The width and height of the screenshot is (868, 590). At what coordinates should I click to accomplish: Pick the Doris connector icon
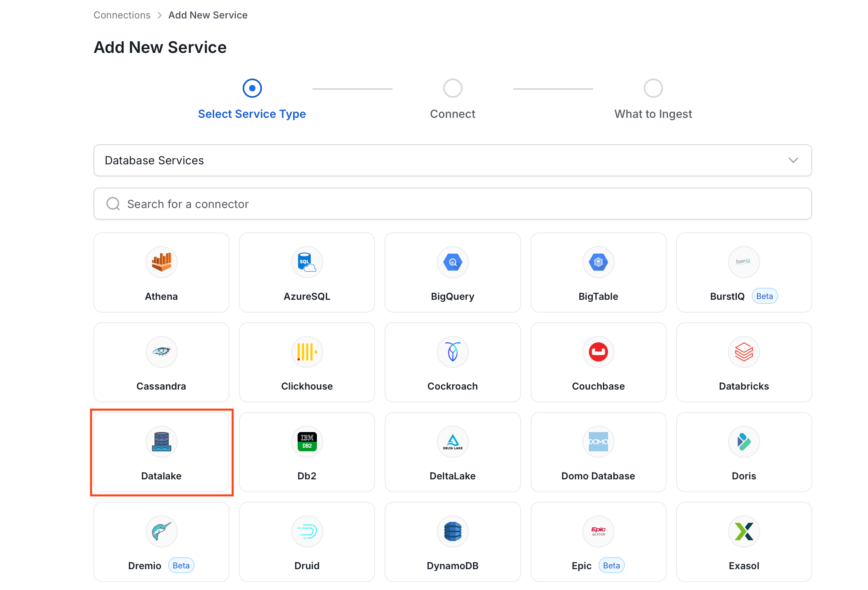(x=744, y=442)
